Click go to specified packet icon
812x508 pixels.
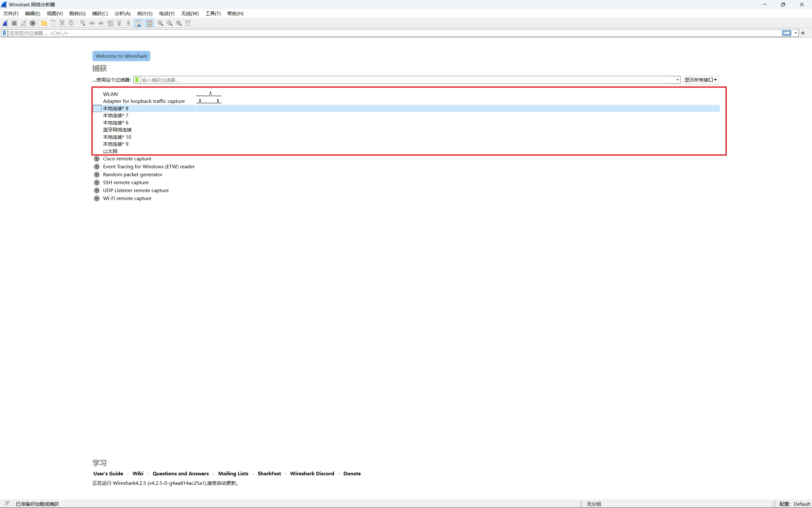point(110,23)
